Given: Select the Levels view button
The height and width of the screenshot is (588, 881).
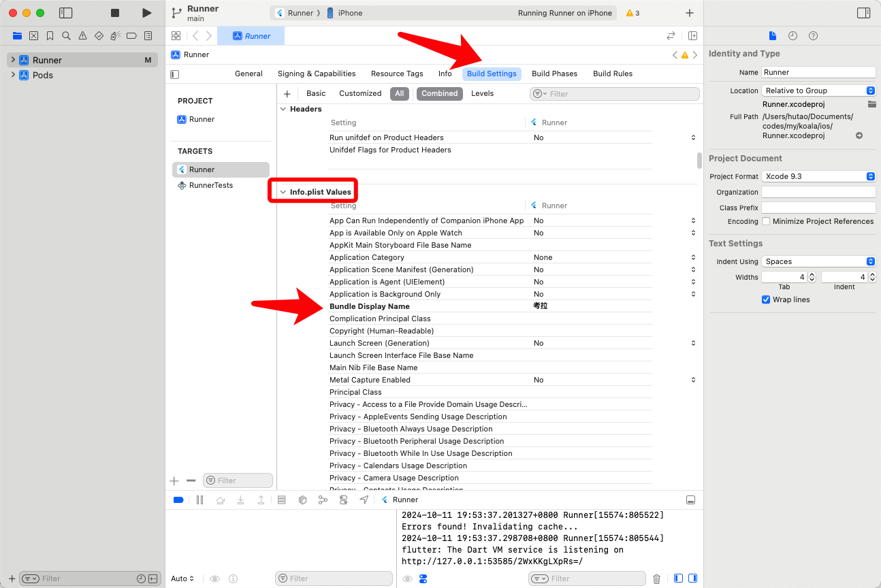Looking at the screenshot, I should point(482,93).
